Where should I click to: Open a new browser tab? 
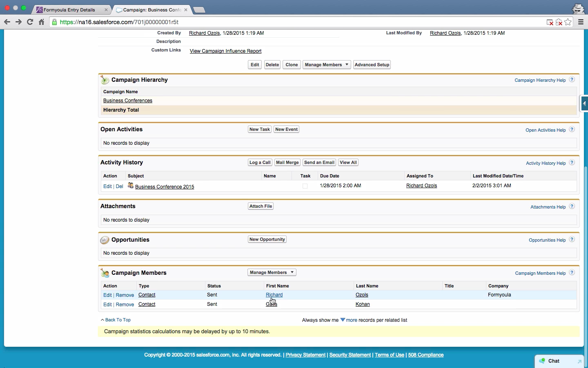(198, 10)
